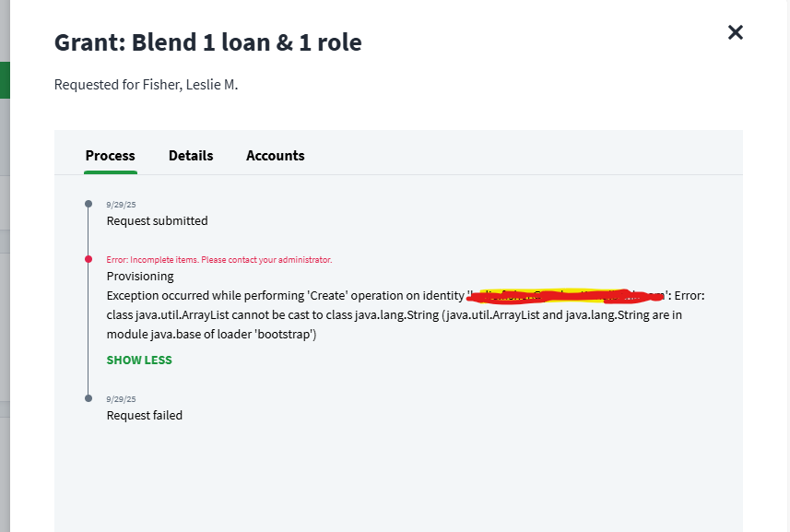Select the Process tab
The width and height of the screenshot is (790, 532).
[111, 156]
